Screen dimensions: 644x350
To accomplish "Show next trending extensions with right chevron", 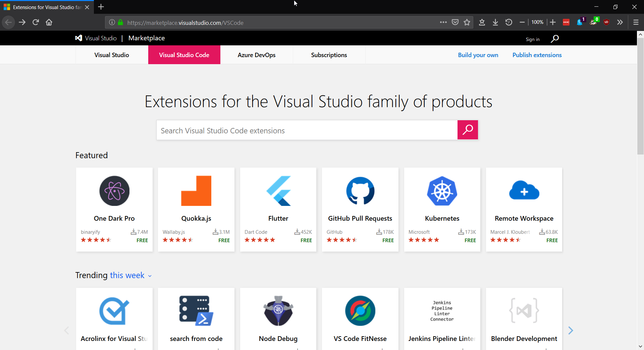I will coord(571,331).
